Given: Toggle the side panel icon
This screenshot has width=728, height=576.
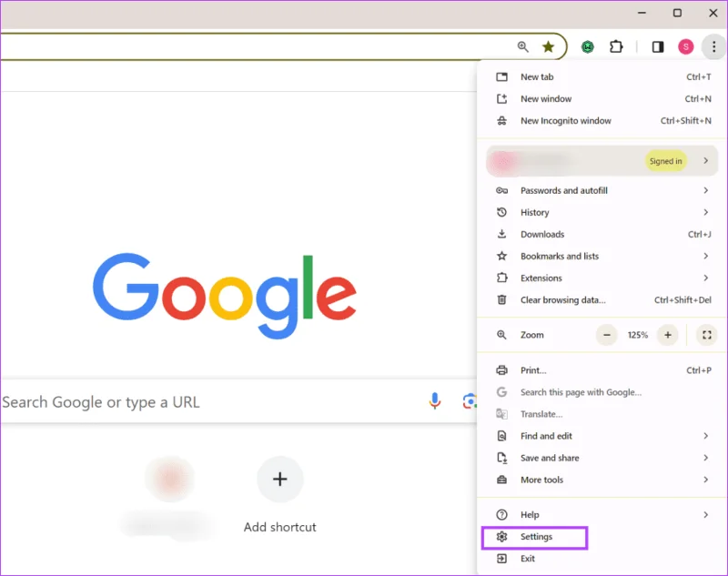Looking at the screenshot, I should 658,46.
